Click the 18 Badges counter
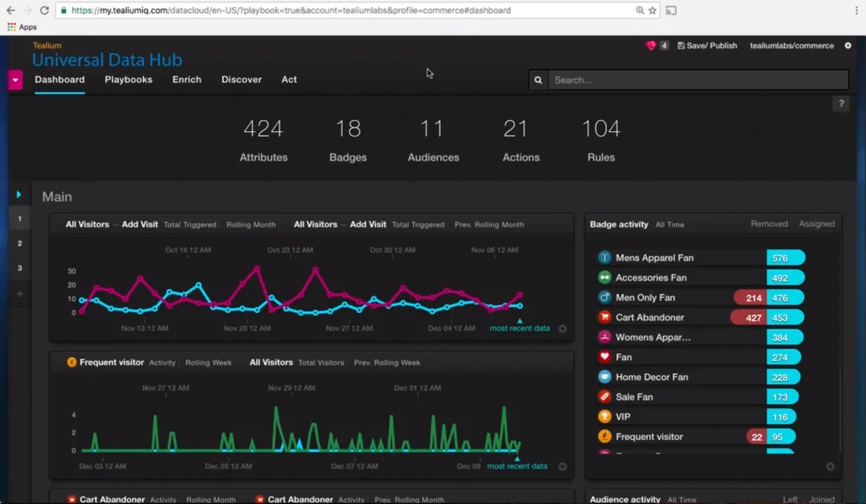This screenshot has width=866, height=504. click(348, 140)
